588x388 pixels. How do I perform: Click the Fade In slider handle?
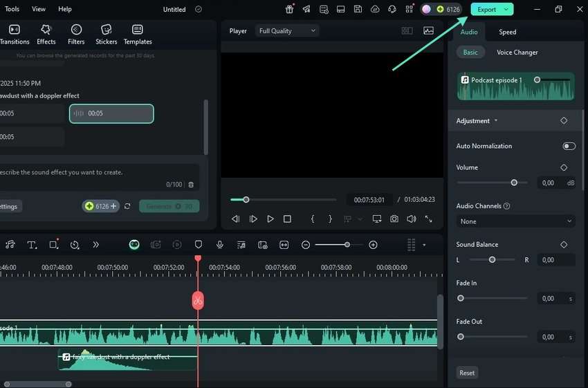click(x=461, y=298)
